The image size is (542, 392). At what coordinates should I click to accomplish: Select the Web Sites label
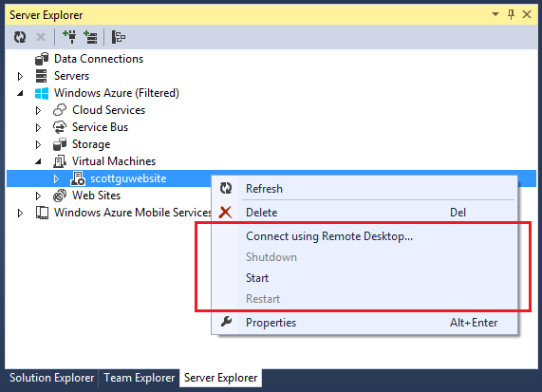point(96,196)
